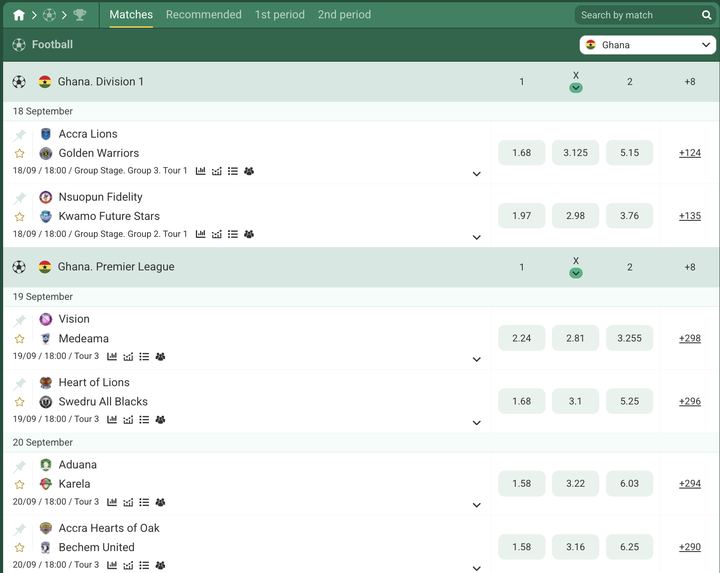Expand the Accra Hearts of Oak match chevron

click(x=477, y=568)
